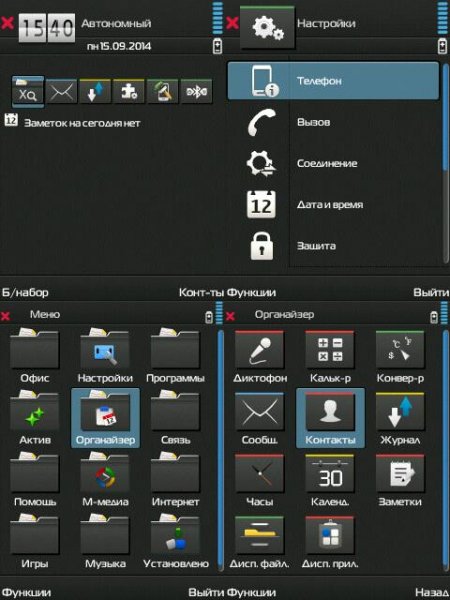450x600 pixels.
Task: Open the М-медиа folder
Action: pos(105,481)
